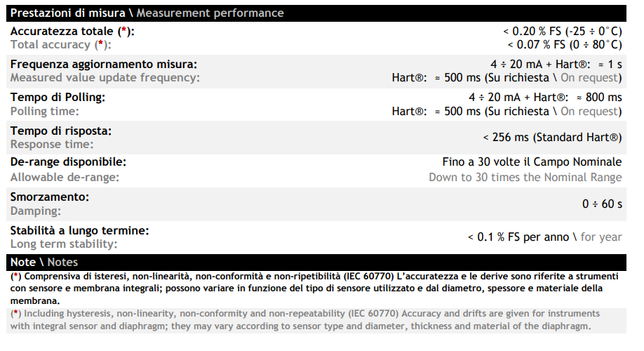Click the "< 0.1 % FS per anno" value

click(518, 237)
